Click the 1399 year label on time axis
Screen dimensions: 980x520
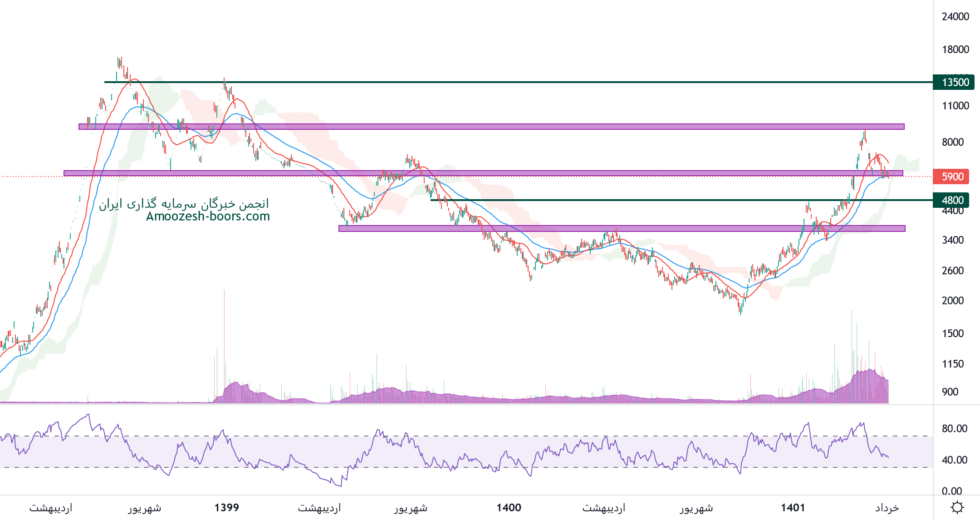coord(226,507)
